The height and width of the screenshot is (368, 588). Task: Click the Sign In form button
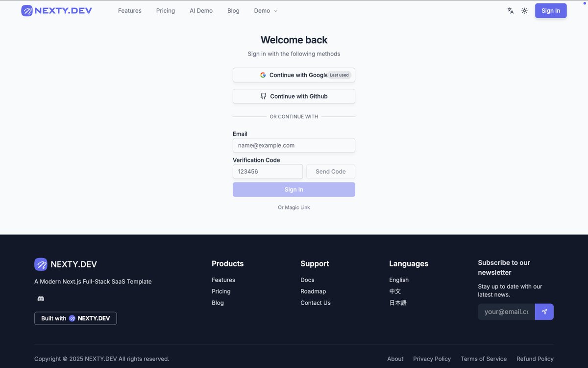click(x=294, y=189)
